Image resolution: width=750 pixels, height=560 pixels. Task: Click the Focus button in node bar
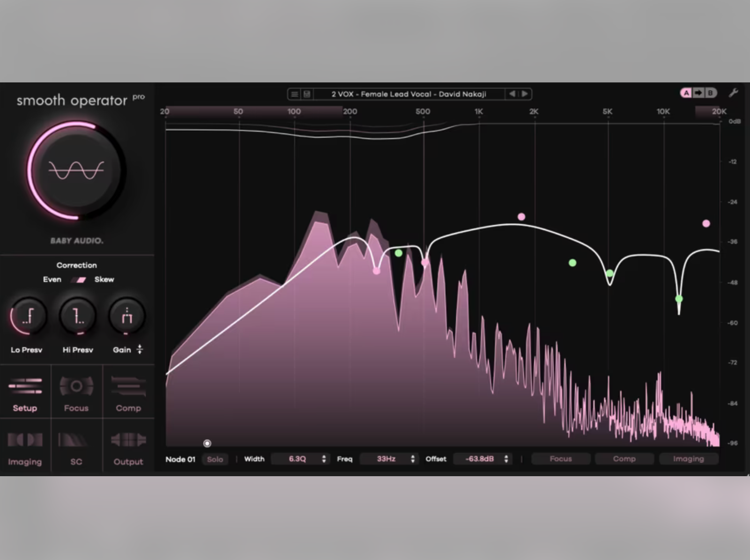tap(560, 459)
